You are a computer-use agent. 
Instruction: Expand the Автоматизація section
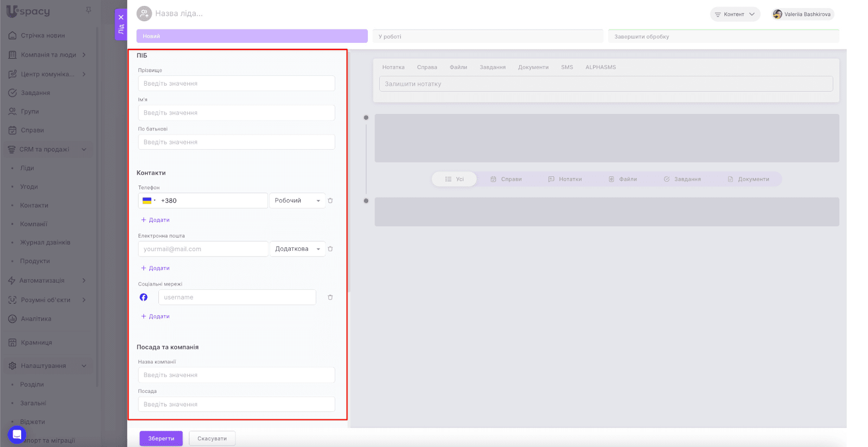coord(84,280)
